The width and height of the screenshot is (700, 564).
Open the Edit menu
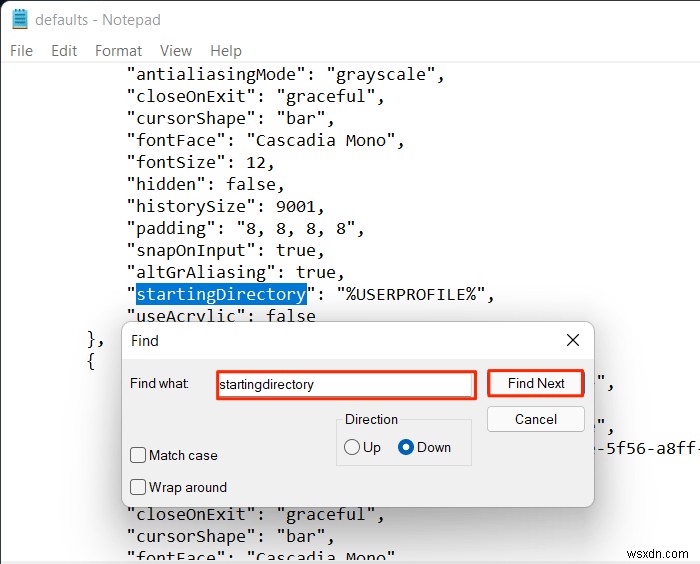[64, 51]
